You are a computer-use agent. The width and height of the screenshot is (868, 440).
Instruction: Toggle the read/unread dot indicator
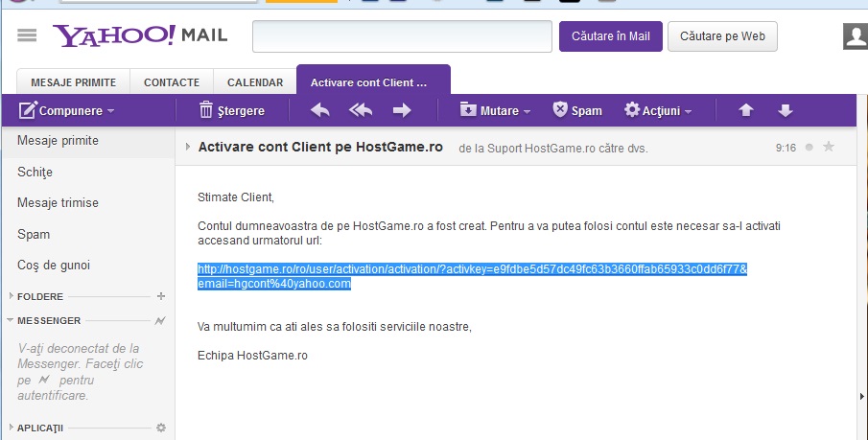pos(809,148)
